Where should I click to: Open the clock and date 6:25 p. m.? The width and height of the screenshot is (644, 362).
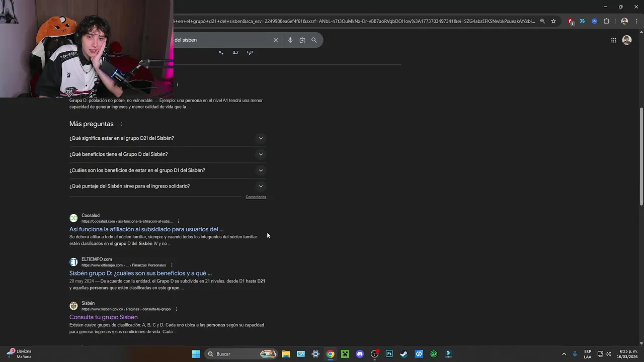[x=628, y=354]
